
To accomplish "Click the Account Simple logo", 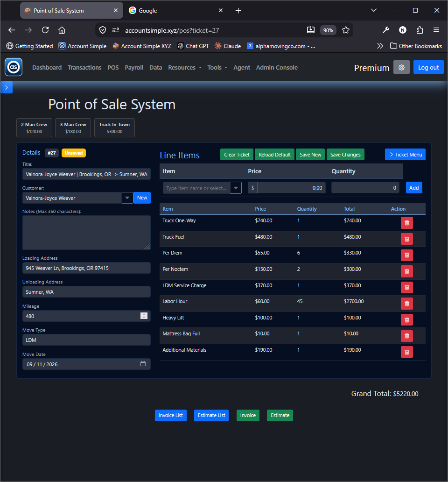I will click(14, 67).
